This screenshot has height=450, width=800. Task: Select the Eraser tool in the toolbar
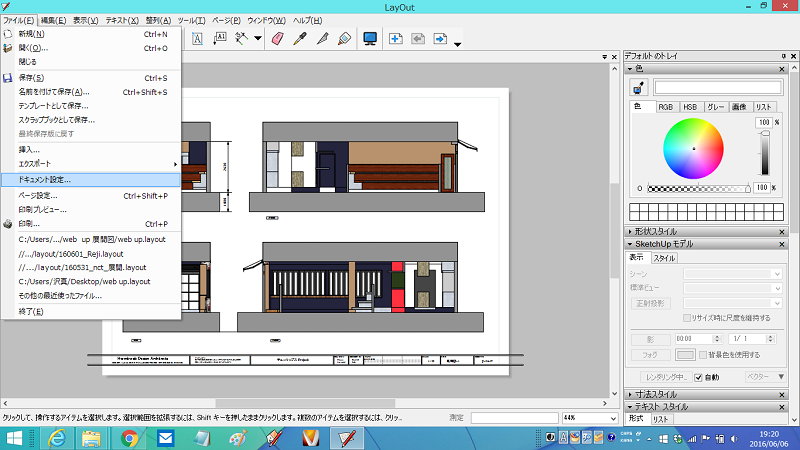tap(278, 39)
